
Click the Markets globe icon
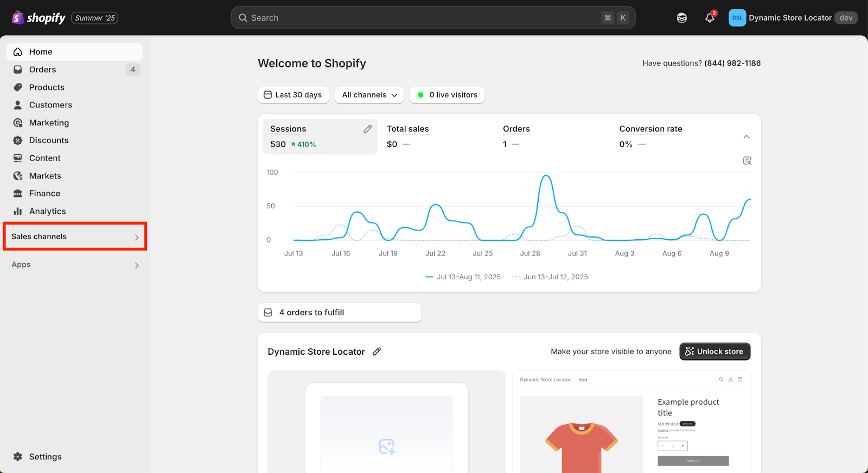(18, 176)
